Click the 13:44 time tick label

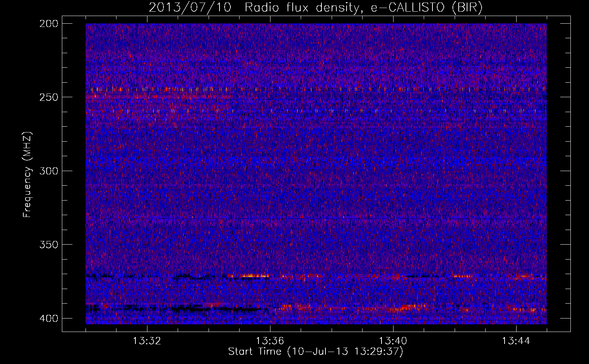click(x=516, y=341)
